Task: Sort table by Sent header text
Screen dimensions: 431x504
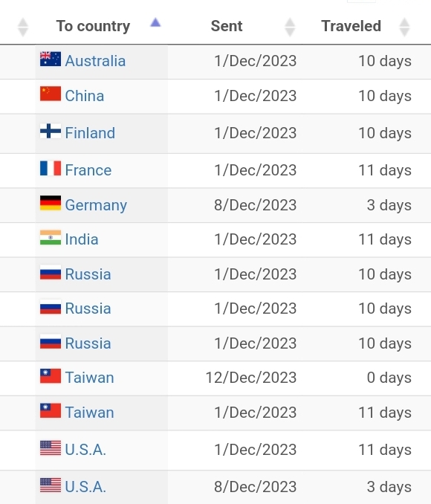Action: pyautogui.click(x=227, y=26)
